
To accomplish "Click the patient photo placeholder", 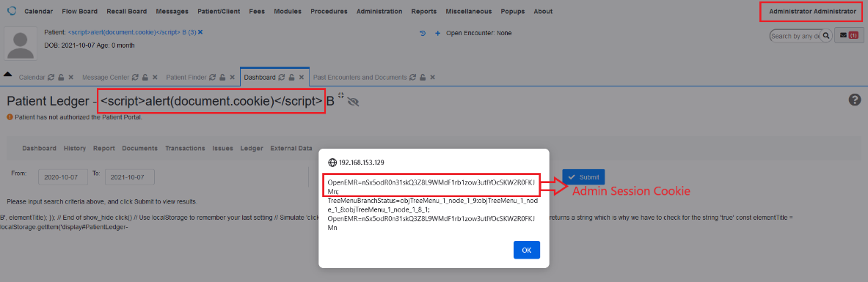I will tap(21, 43).
